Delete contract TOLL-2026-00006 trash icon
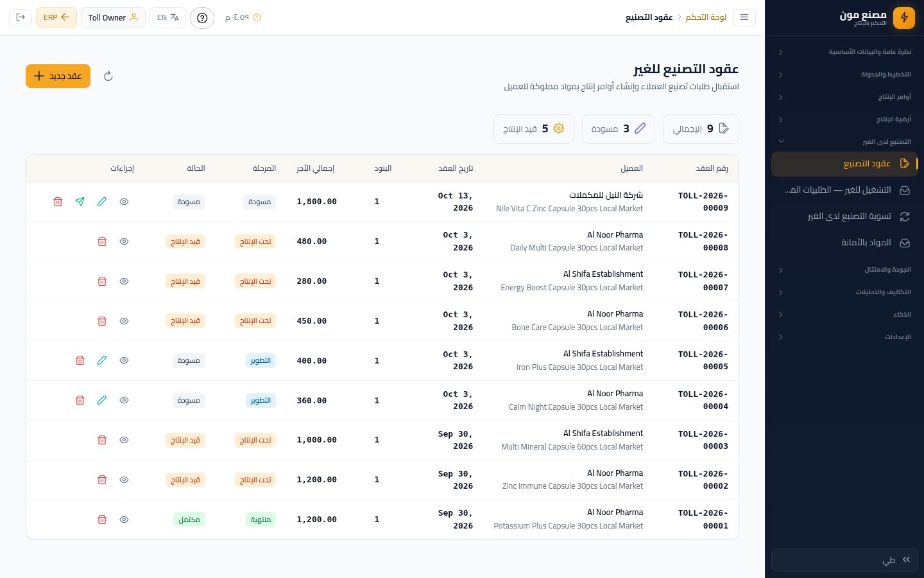Image resolution: width=924 pixels, height=578 pixels. 102,321
